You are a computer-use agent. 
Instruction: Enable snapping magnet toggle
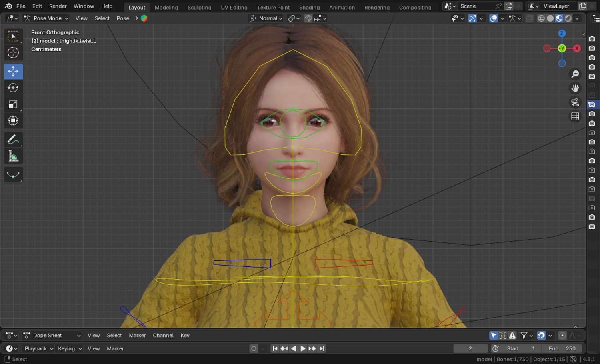pyautogui.click(x=308, y=18)
